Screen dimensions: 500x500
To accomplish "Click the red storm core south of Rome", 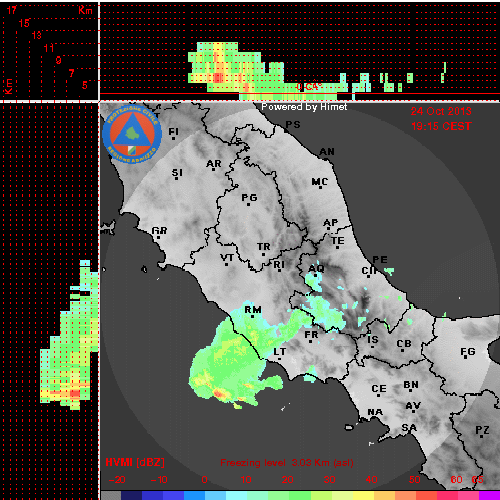I will (x=219, y=394).
